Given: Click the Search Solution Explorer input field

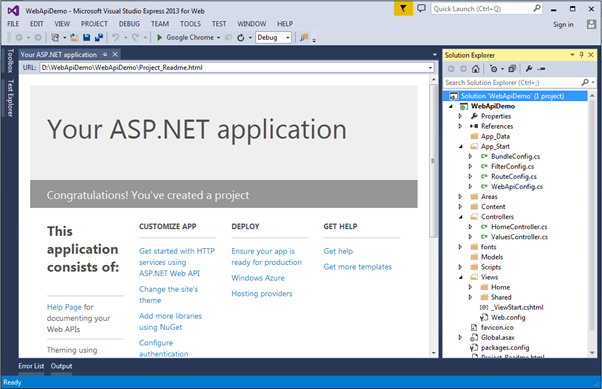Looking at the screenshot, I should click(512, 83).
